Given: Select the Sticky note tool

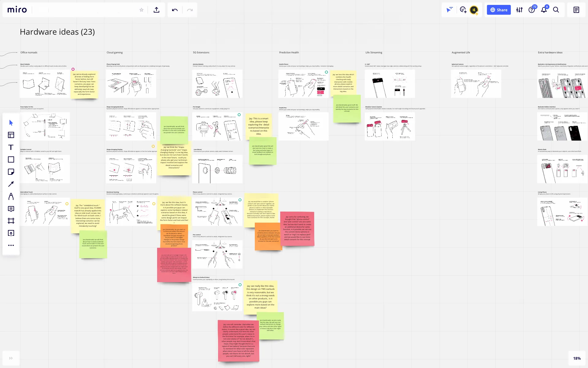Looking at the screenshot, I should [11, 172].
